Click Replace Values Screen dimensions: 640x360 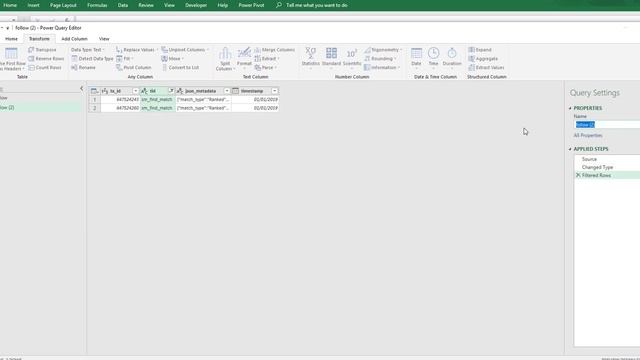point(136,50)
